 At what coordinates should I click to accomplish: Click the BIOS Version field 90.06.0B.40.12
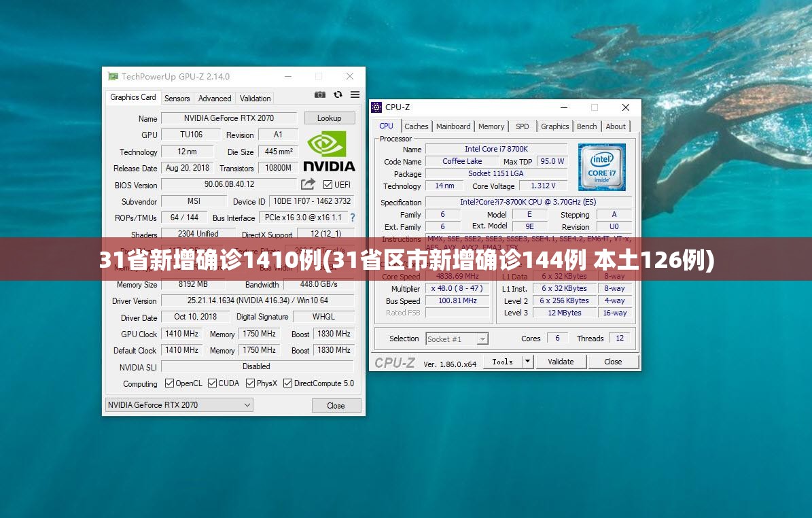[x=230, y=184]
